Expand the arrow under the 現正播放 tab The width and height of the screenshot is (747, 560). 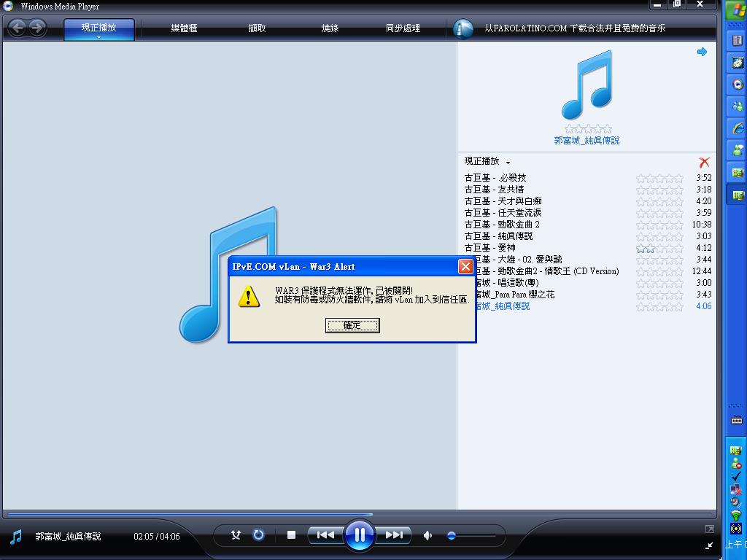point(99,38)
